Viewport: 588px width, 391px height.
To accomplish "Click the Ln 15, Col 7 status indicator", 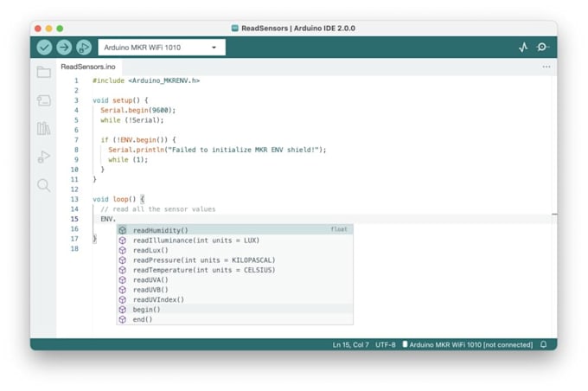I will coord(350,344).
